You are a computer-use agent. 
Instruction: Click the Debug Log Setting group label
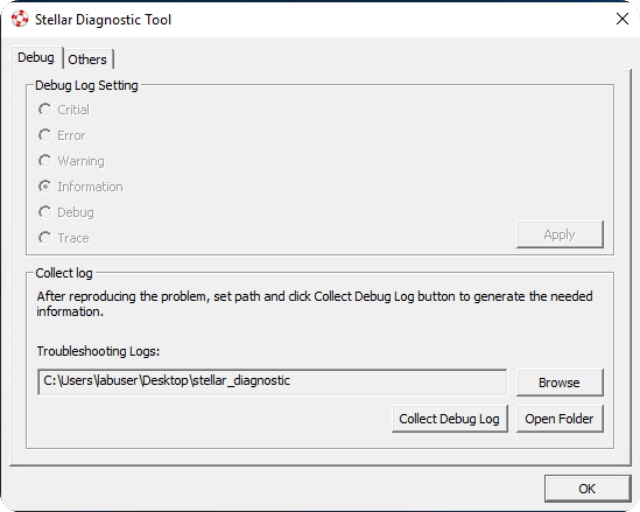(x=87, y=85)
